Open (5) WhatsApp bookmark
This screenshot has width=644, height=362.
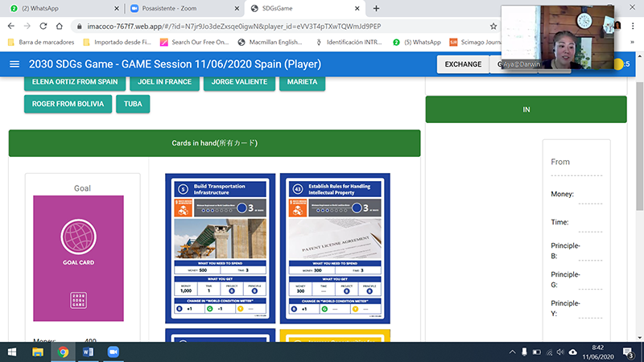[x=417, y=43]
